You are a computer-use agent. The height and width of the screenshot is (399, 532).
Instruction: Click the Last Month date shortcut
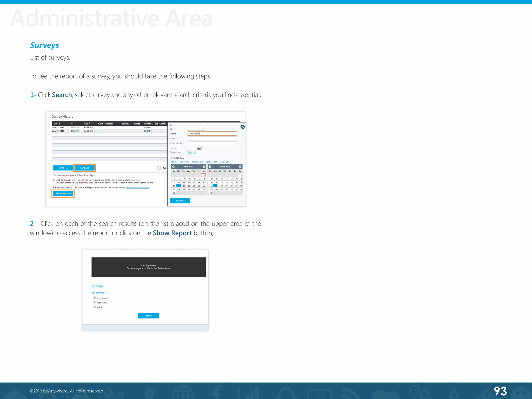click(211, 162)
